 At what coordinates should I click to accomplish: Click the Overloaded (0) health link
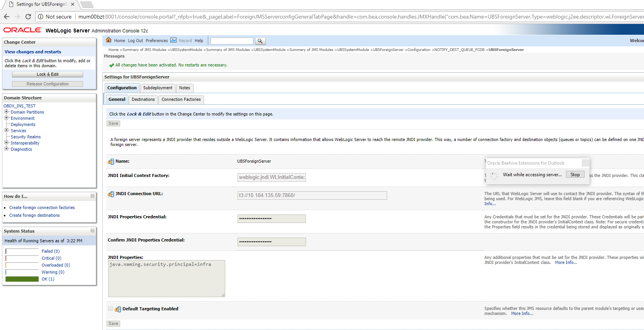(56, 265)
